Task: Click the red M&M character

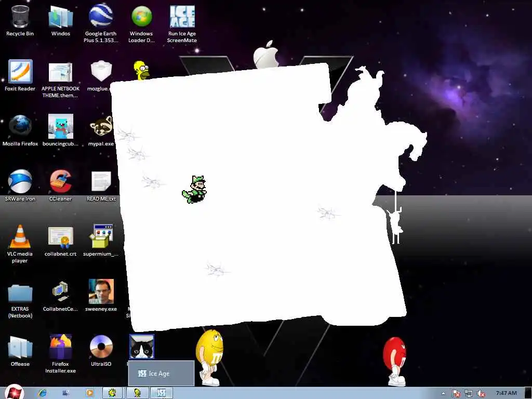Action: click(395, 361)
